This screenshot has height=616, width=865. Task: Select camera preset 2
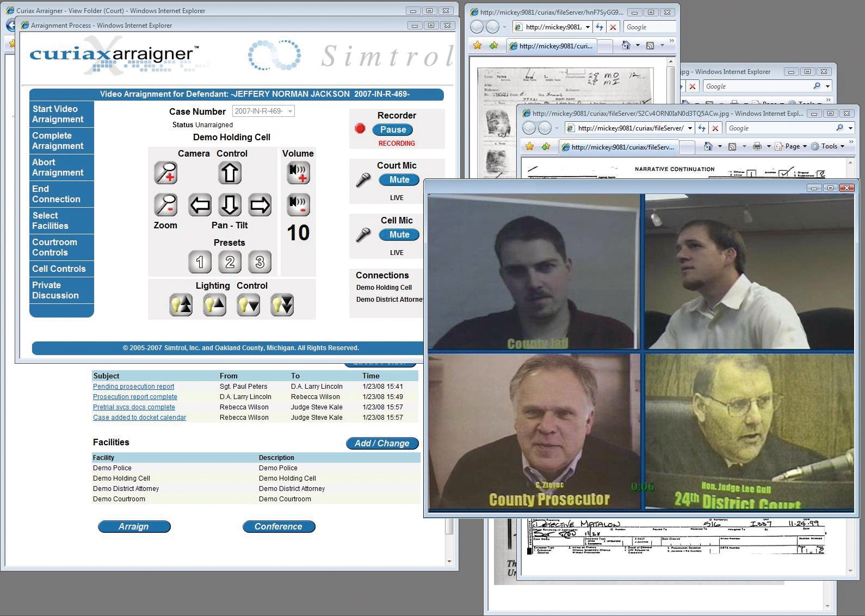pos(230,262)
